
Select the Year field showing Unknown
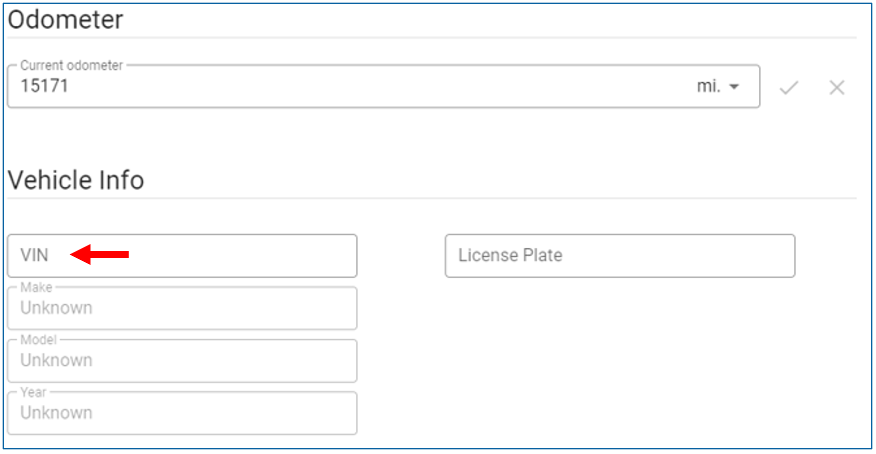click(182, 413)
